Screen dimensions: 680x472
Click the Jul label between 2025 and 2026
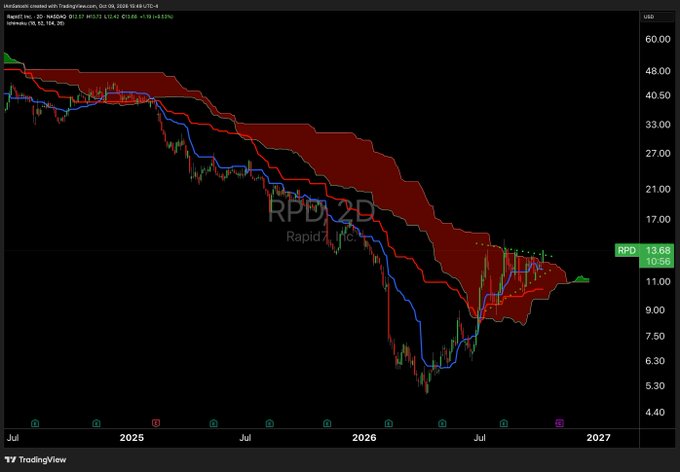[245, 438]
